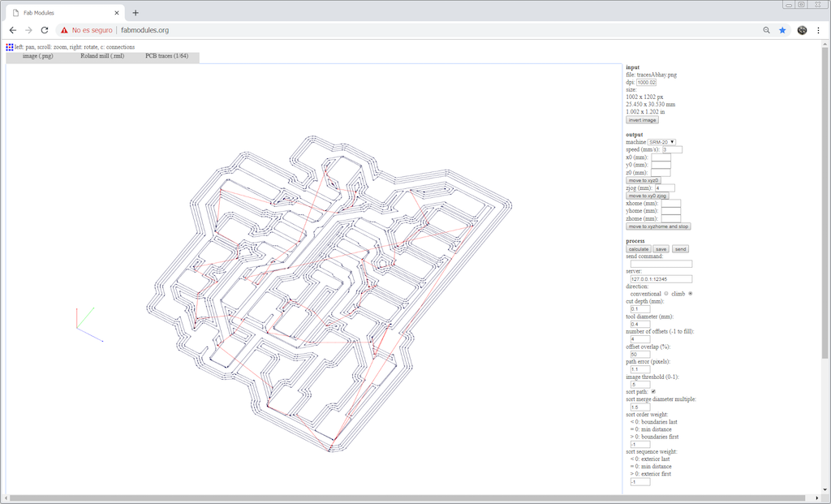This screenshot has width=831, height=504.
Task: Click the send button
Action: [681, 249]
